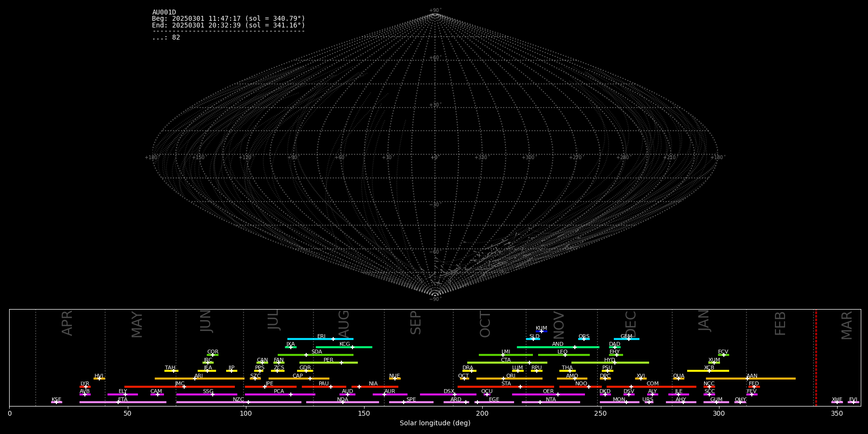Image resolution: width=868 pixels, height=434 pixels.
Task: Click the FEB month label
Action: pos(780,324)
